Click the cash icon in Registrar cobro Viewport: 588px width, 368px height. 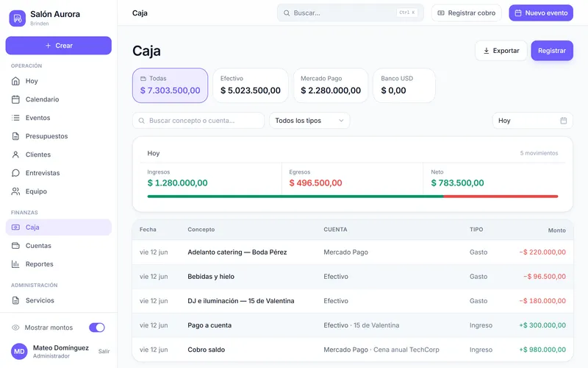[x=441, y=13]
